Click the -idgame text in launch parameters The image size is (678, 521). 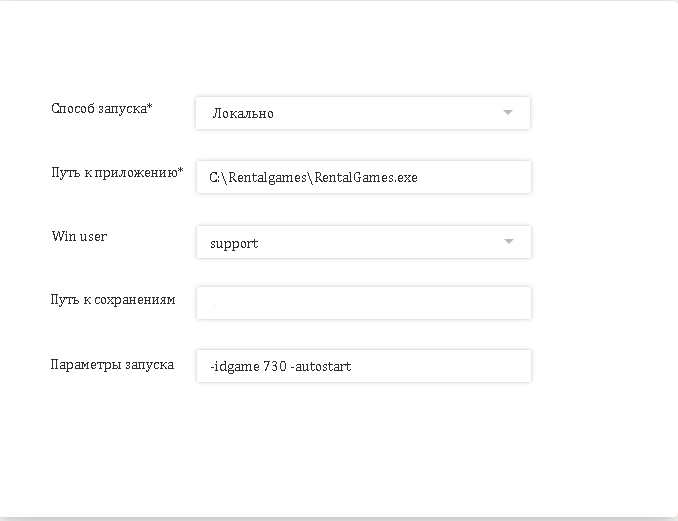[234, 367]
